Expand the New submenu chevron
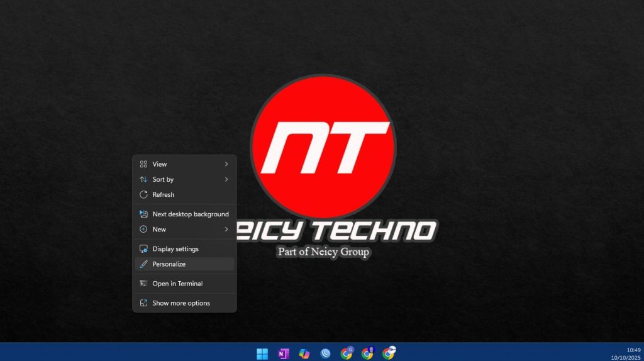Screen dimensions: 644x361 [x=226, y=230]
